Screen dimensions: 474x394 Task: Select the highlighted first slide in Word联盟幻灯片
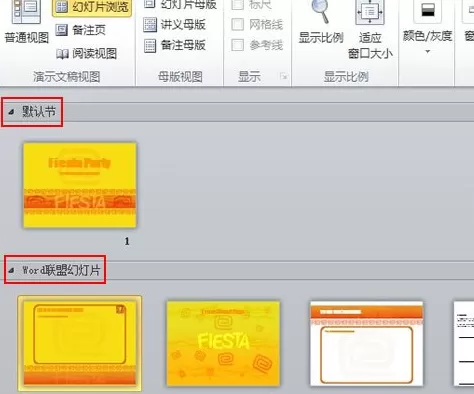click(x=80, y=343)
